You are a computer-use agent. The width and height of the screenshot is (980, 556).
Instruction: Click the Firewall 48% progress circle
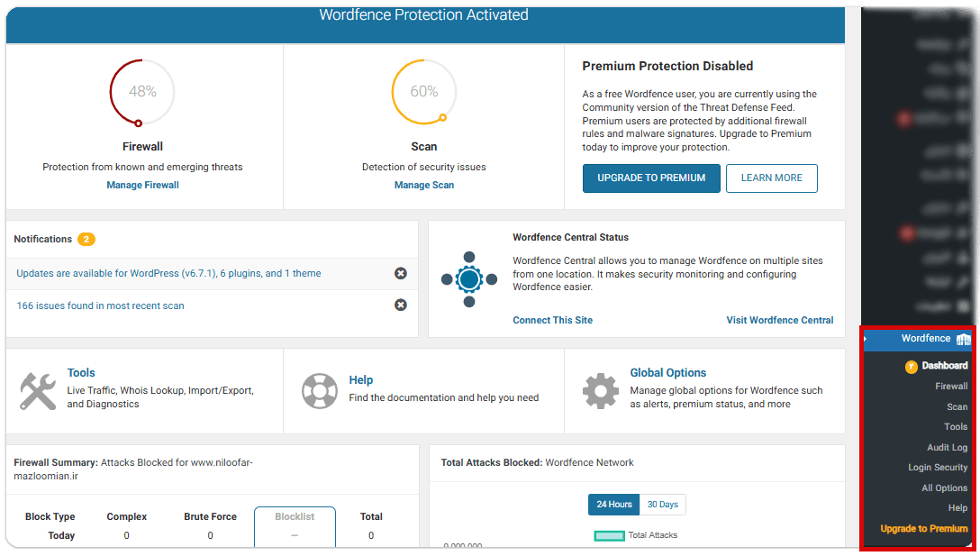tap(142, 92)
